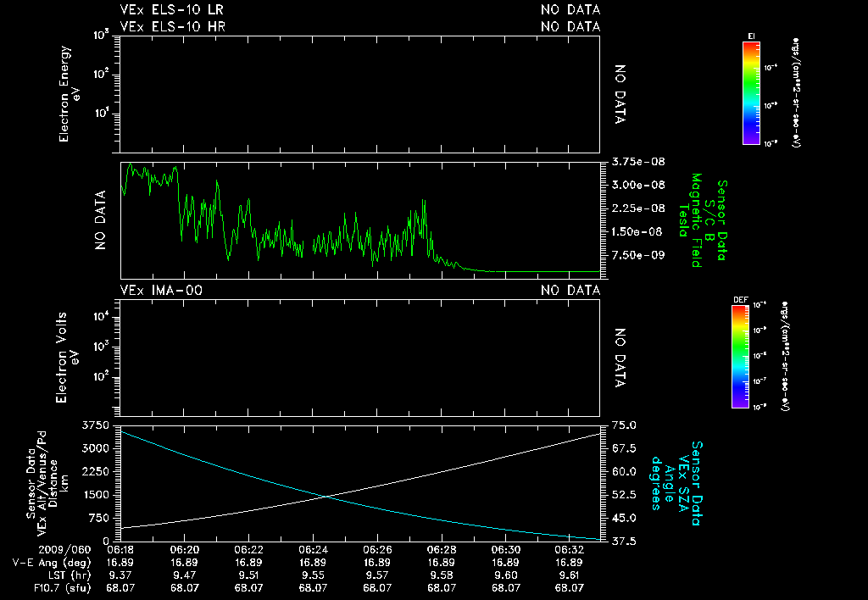Click the 'V-E Ang (deg)' row label

click(52, 563)
